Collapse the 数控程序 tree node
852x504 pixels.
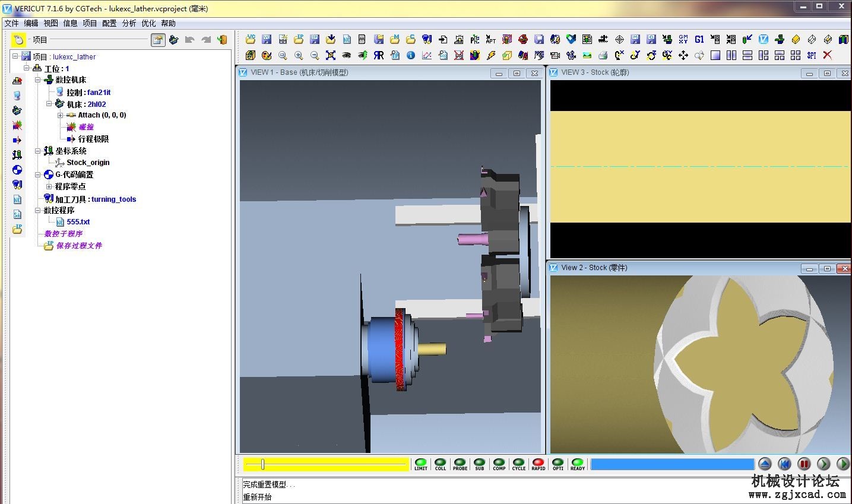[x=37, y=210]
